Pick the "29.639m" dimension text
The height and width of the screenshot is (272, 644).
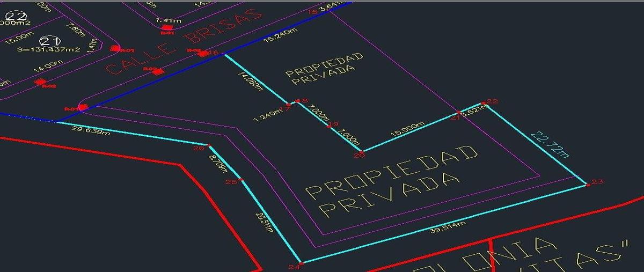[x=91, y=131]
